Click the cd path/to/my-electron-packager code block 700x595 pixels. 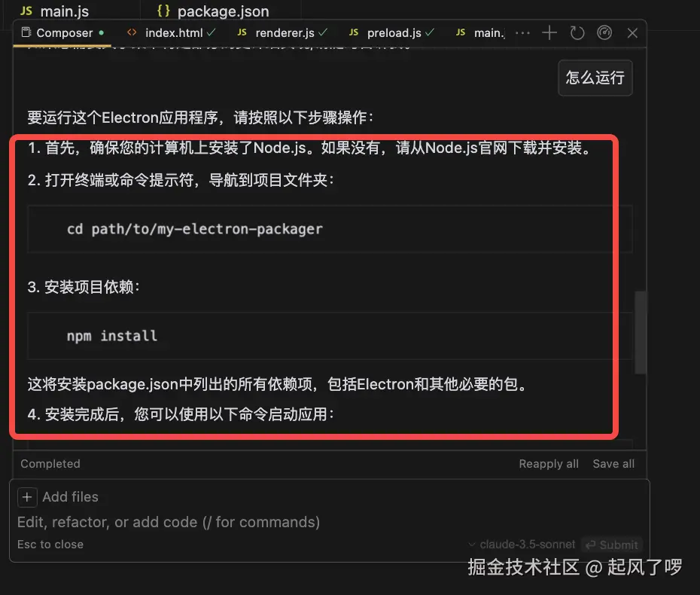pyautogui.click(x=330, y=229)
